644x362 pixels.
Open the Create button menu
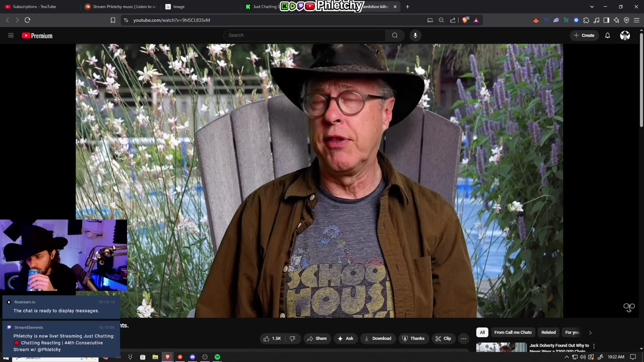click(584, 35)
